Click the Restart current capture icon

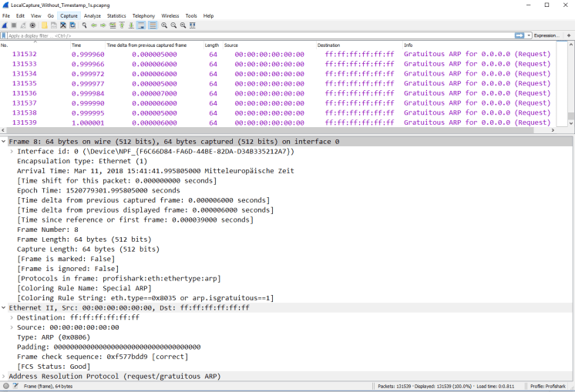pyautogui.click(x=23, y=25)
